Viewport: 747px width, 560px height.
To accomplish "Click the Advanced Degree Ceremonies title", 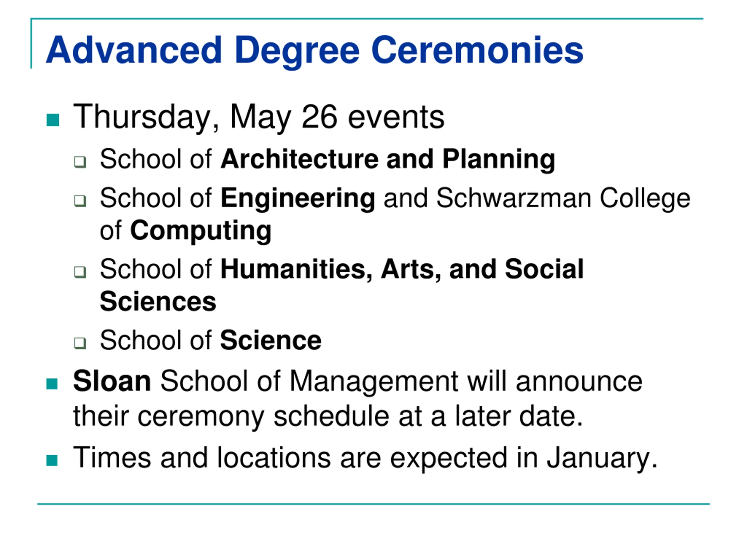I will [x=314, y=51].
